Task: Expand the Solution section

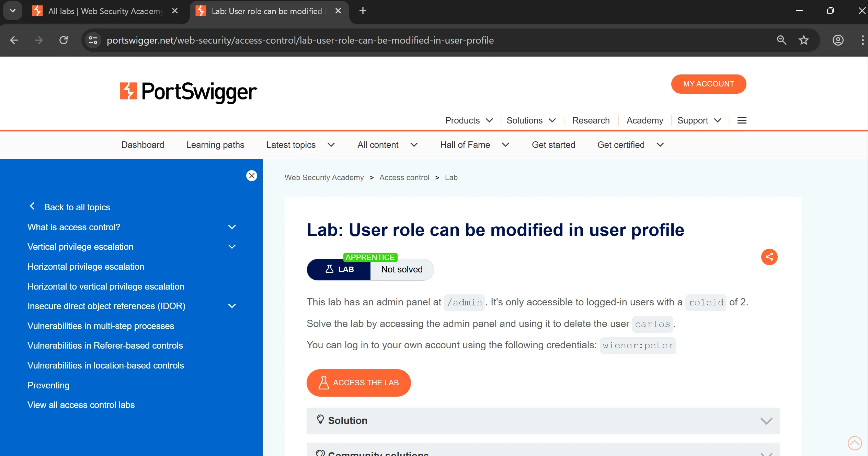Action: pyautogui.click(x=543, y=420)
